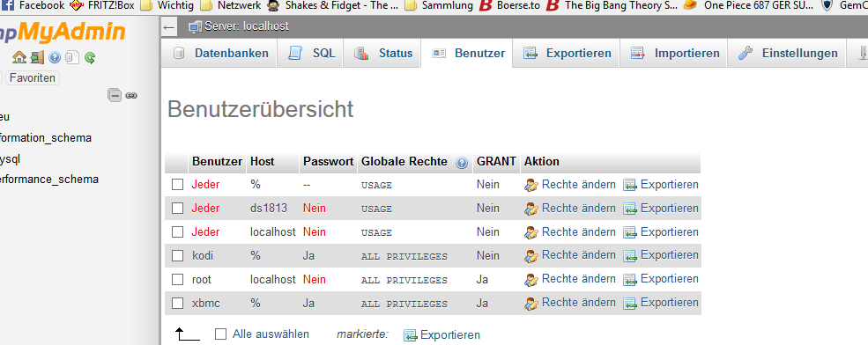Click the Alle auswählen label text

[x=271, y=334]
